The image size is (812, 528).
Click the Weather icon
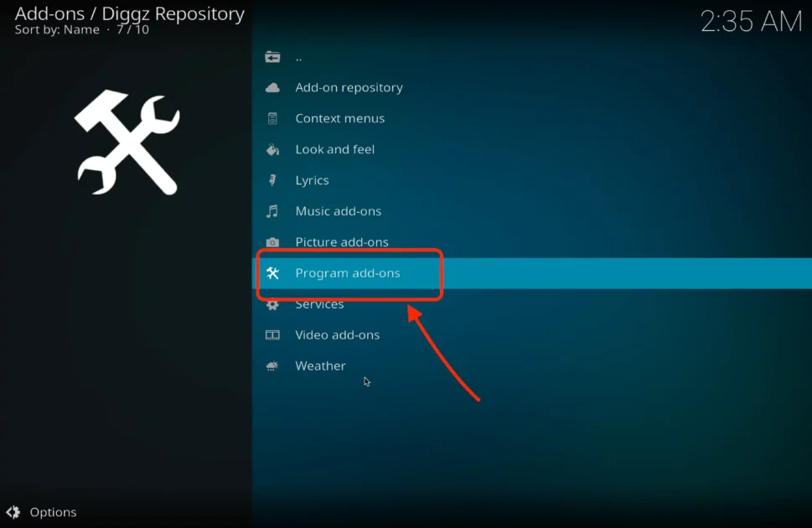pos(272,365)
